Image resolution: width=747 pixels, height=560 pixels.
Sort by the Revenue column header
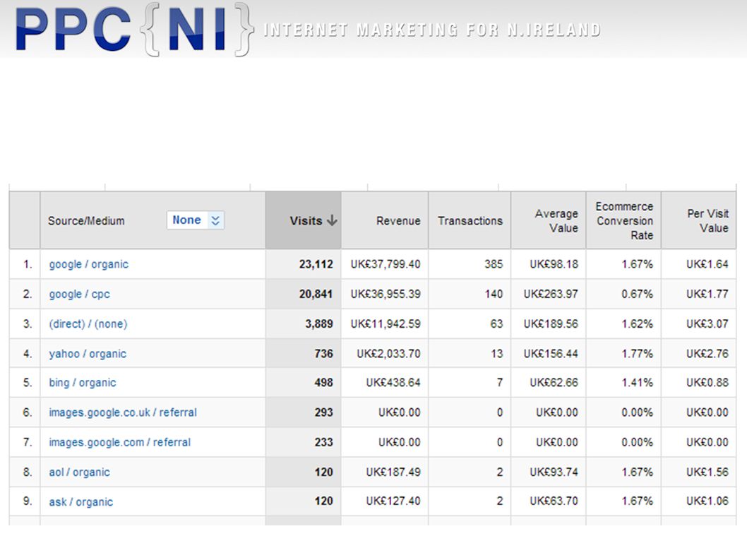point(385,220)
